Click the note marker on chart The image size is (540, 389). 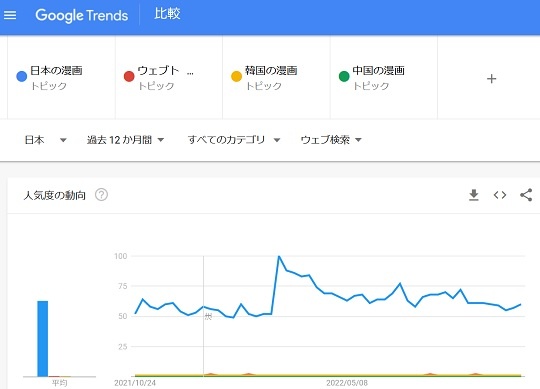point(208,316)
